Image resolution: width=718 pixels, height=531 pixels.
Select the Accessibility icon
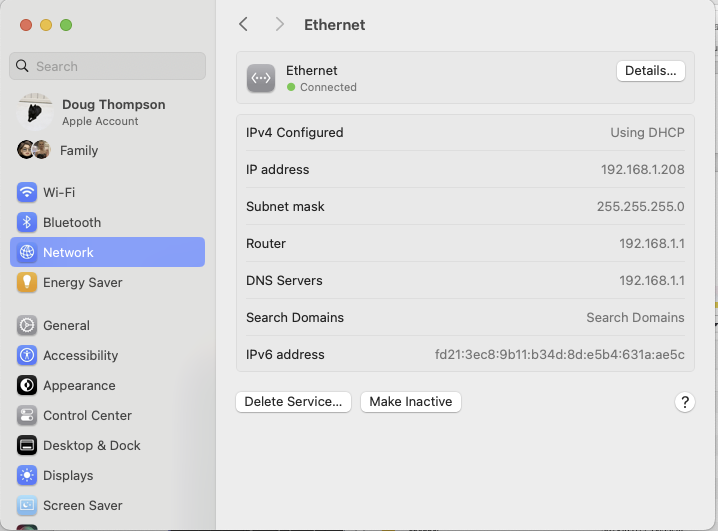[x=27, y=355]
